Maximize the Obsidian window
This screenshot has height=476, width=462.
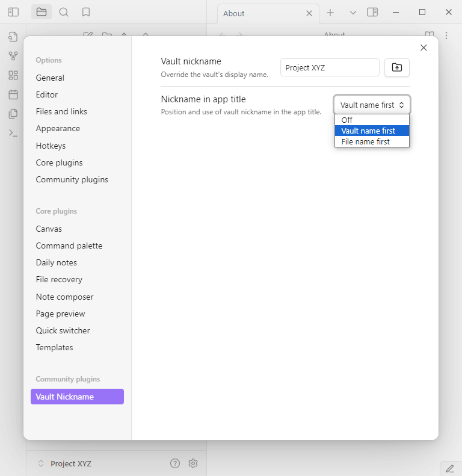tap(422, 12)
